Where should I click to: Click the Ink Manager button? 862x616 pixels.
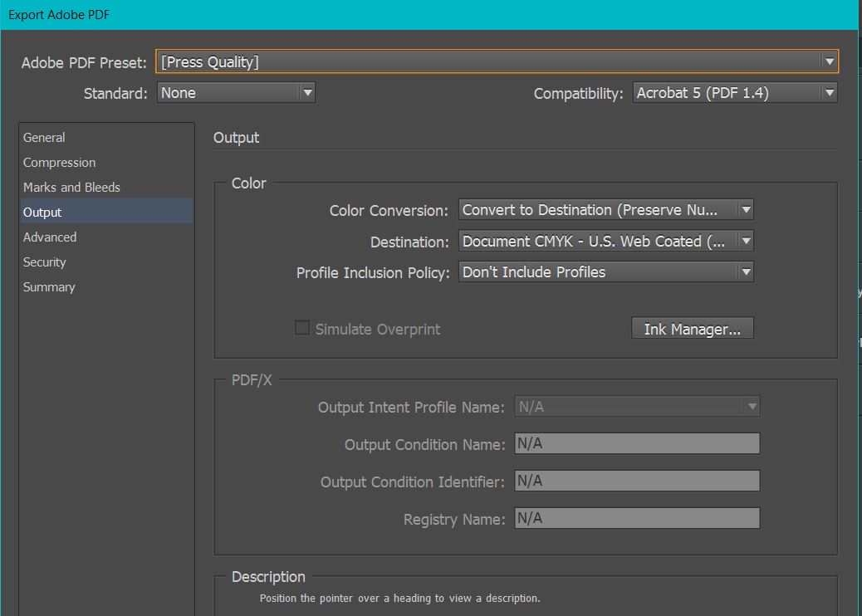692,329
